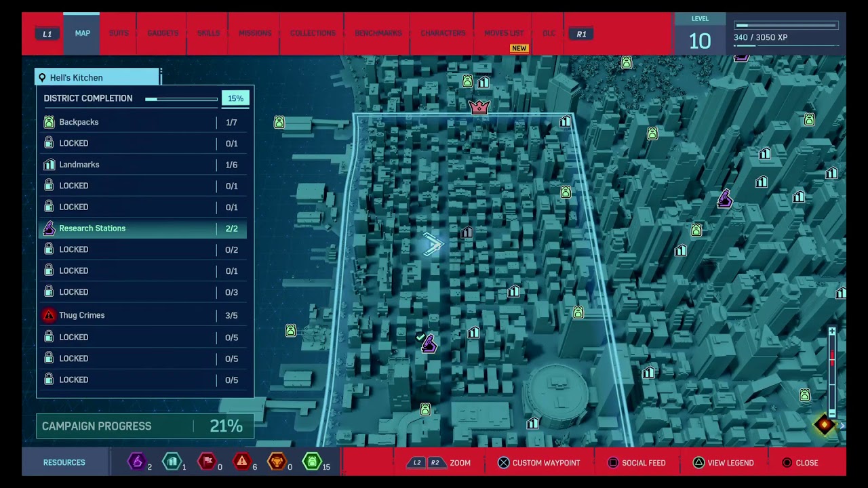Select the Landmarks row
The width and height of the screenshot is (868, 488).
[x=142, y=165]
